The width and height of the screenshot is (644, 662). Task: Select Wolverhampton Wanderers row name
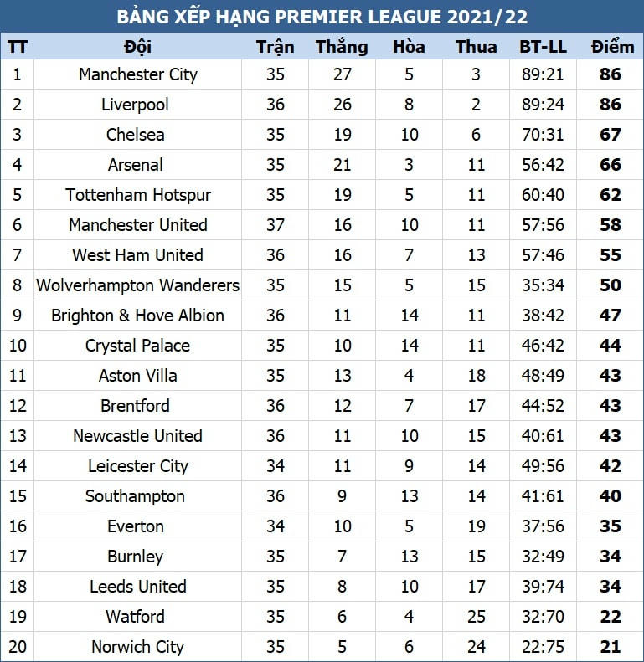tap(138, 285)
